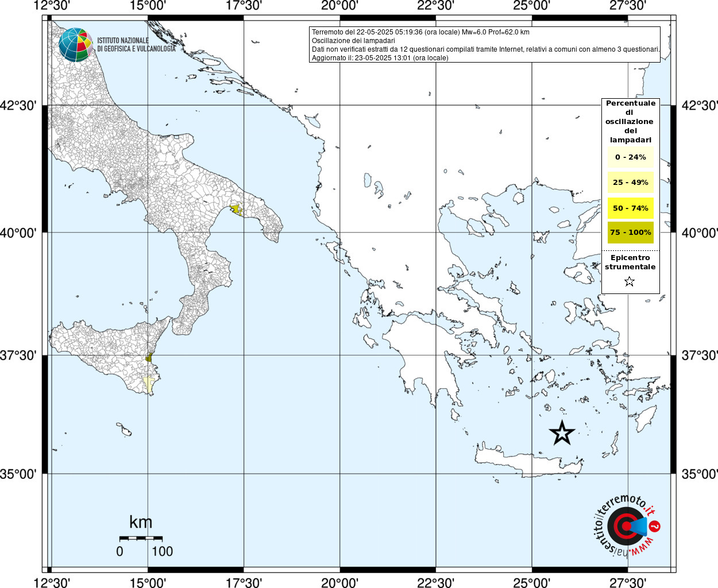
Task: Select the 50 - 74% legend swatch
Action: click(631, 208)
